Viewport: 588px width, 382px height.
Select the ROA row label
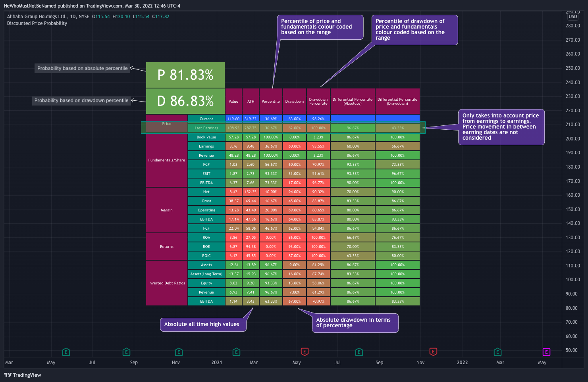tap(206, 238)
